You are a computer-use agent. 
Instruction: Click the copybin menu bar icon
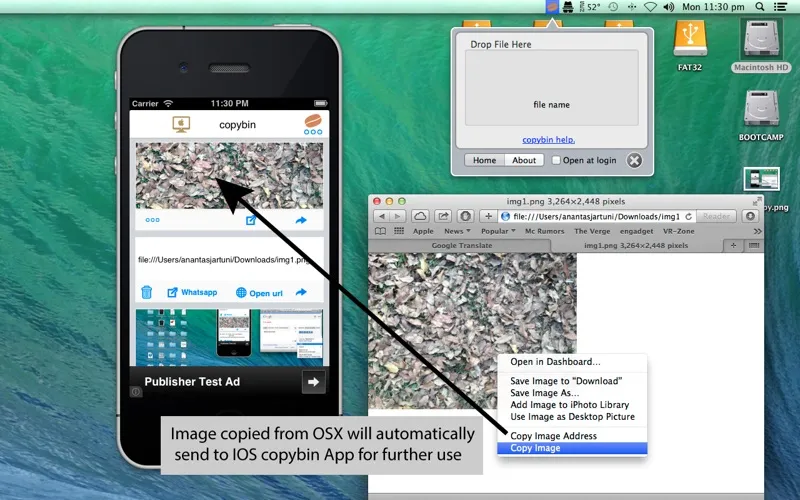coord(553,7)
